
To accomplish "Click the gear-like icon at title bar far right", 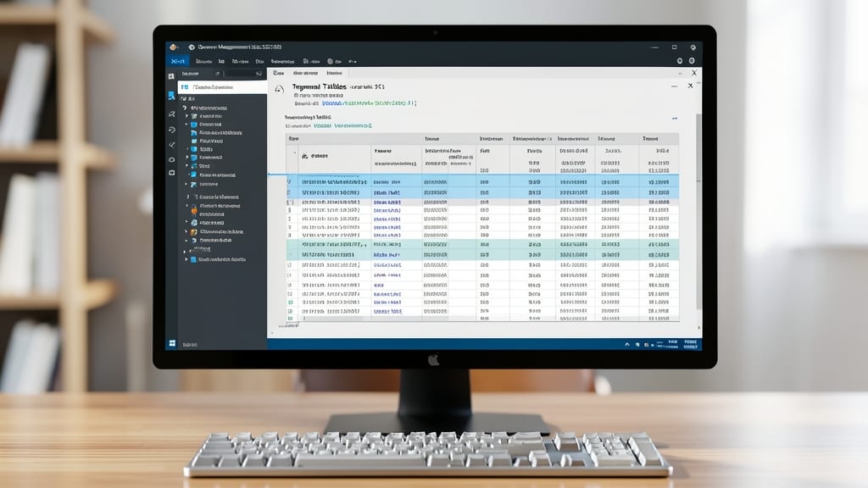I will pos(693,47).
